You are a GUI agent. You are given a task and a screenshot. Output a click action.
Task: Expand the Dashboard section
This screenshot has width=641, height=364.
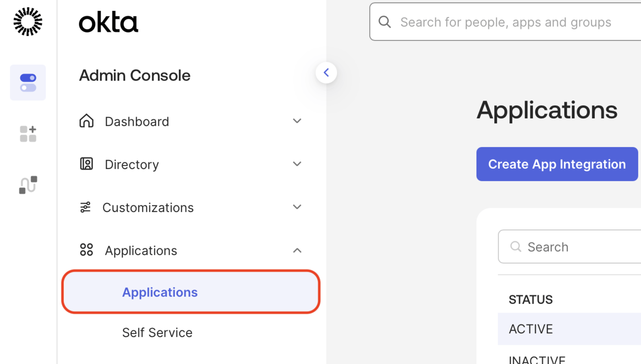coord(297,121)
